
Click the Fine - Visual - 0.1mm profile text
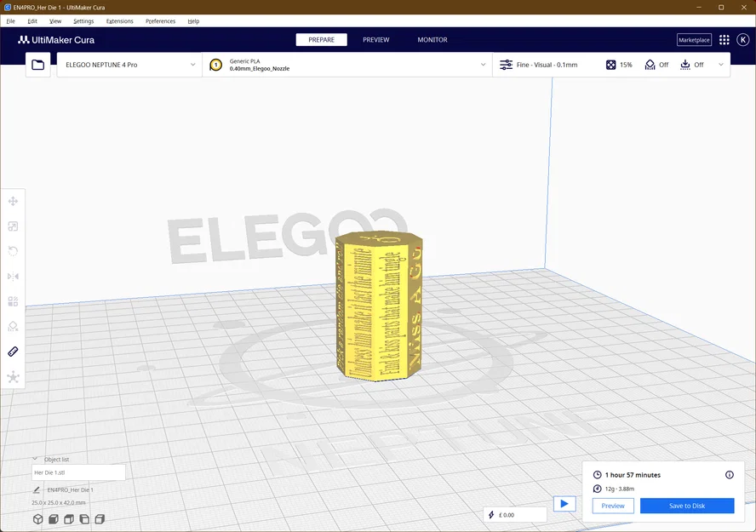(x=547, y=65)
